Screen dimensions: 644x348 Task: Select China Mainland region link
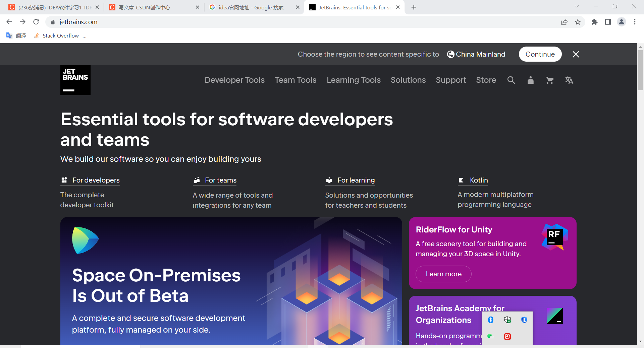476,54
